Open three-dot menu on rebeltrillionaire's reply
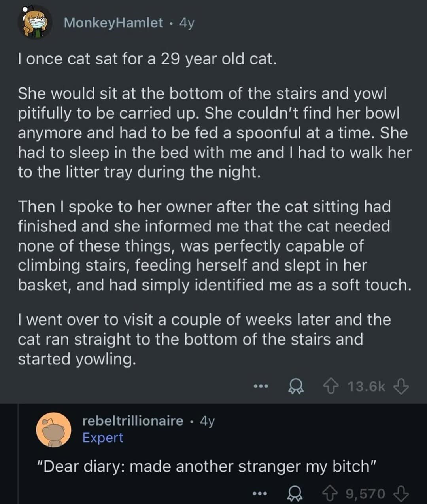 click(260, 493)
